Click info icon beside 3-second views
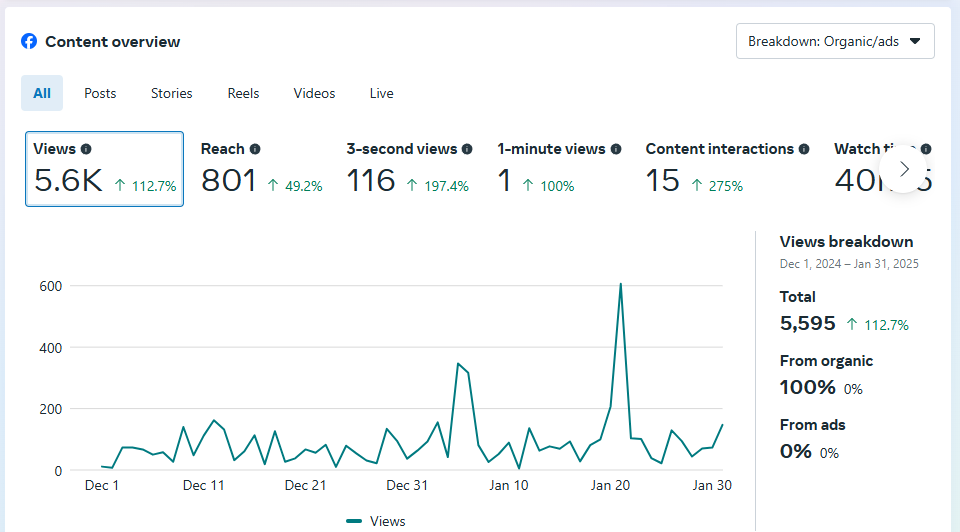Viewport: 960px width, 532px height. [467, 149]
